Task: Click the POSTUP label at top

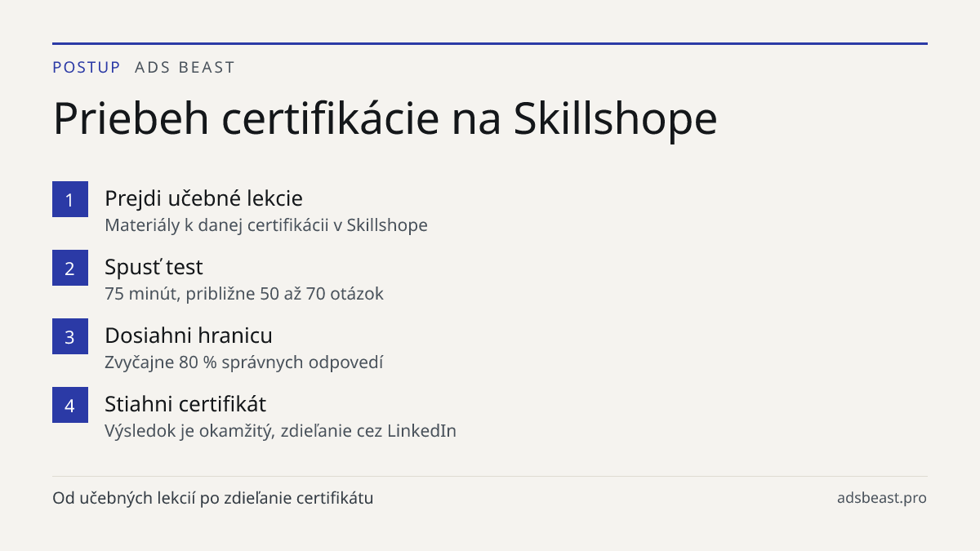Action: click(x=87, y=68)
